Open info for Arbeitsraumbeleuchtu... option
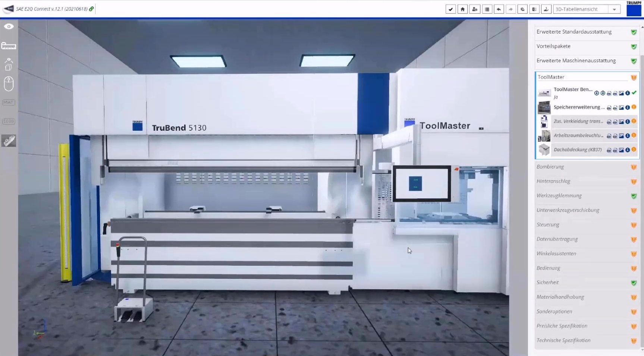 coord(628,136)
